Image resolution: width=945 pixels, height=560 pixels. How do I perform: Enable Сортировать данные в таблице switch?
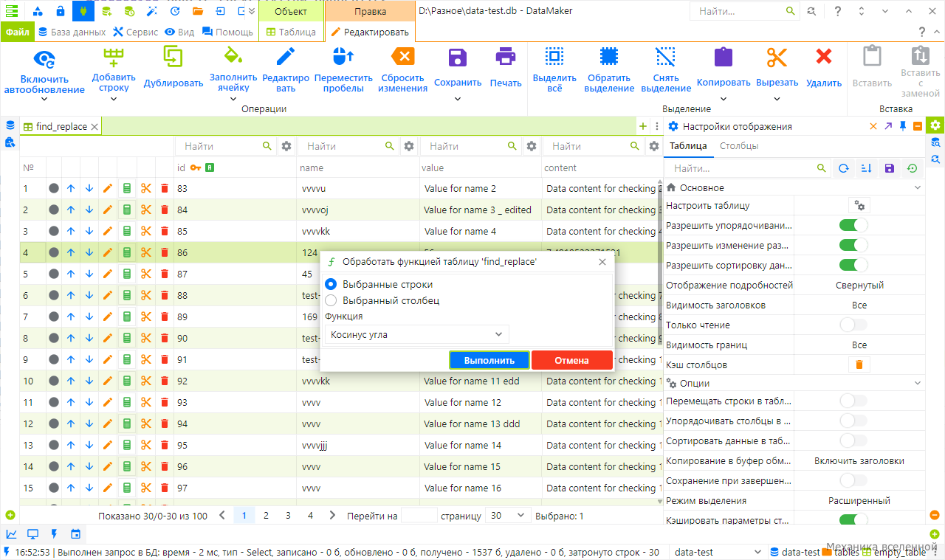[853, 440]
